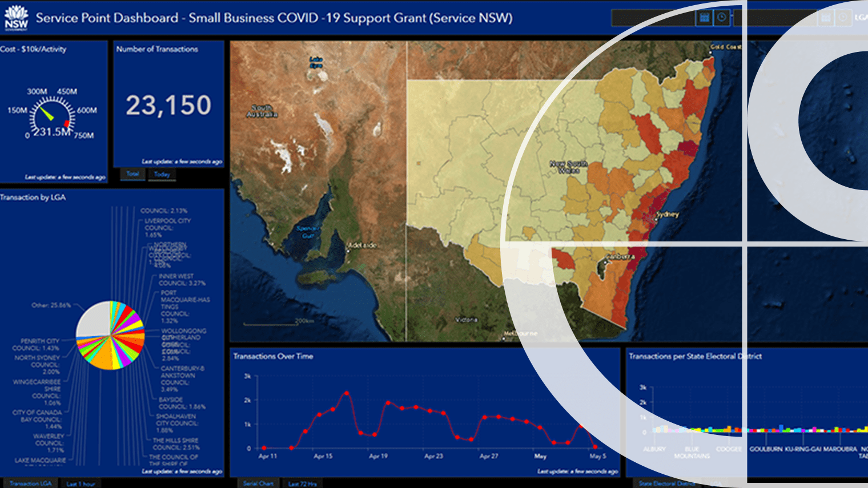Click THE HILLS SHIRE COUNCIL 2.51% label

point(175,443)
